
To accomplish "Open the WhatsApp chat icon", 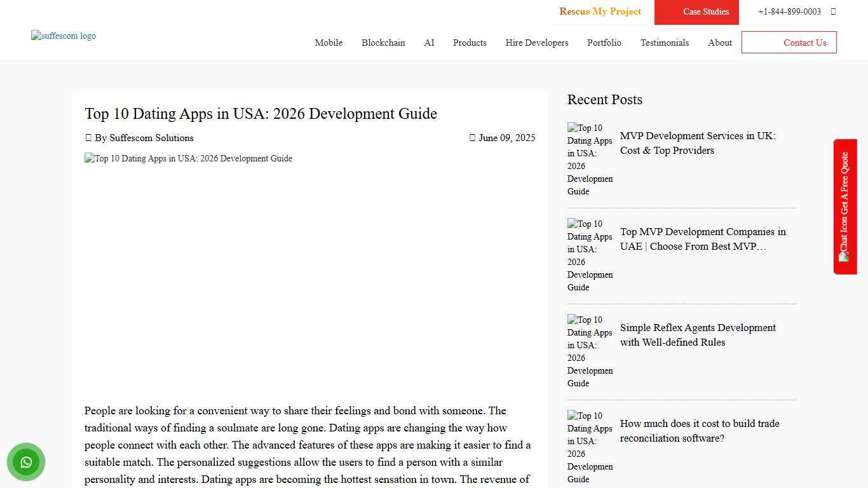I will [x=26, y=462].
